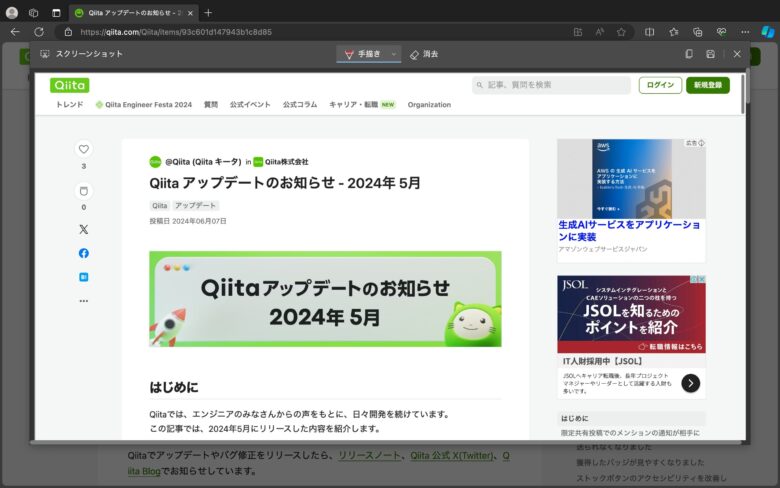Open a new browser tab
The height and width of the screenshot is (488, 780).
[208, 13]
